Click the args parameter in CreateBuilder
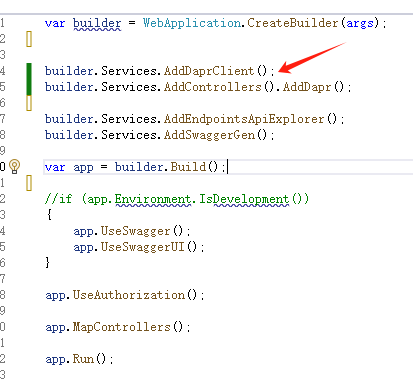Image resolution: width=413 pixels, height=379 pixels. (x=360, y=23)
